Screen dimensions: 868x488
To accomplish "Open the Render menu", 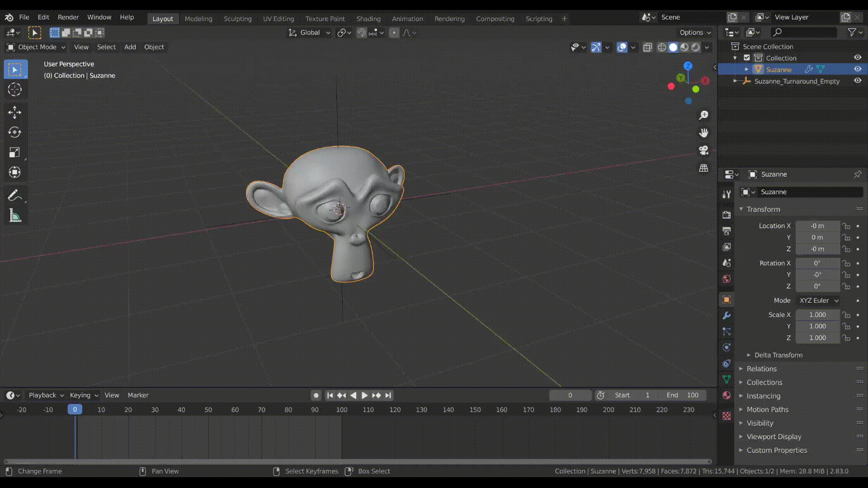I will tap(68, 17).
